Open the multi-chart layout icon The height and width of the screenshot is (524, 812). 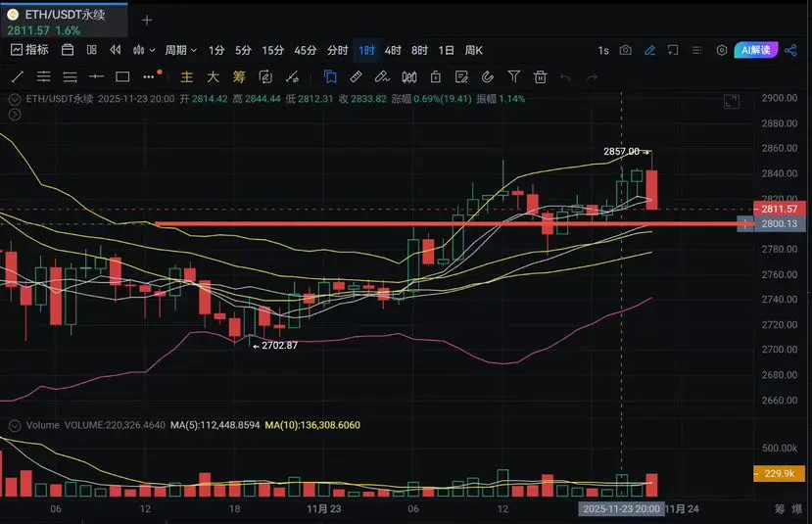[92, 50]
